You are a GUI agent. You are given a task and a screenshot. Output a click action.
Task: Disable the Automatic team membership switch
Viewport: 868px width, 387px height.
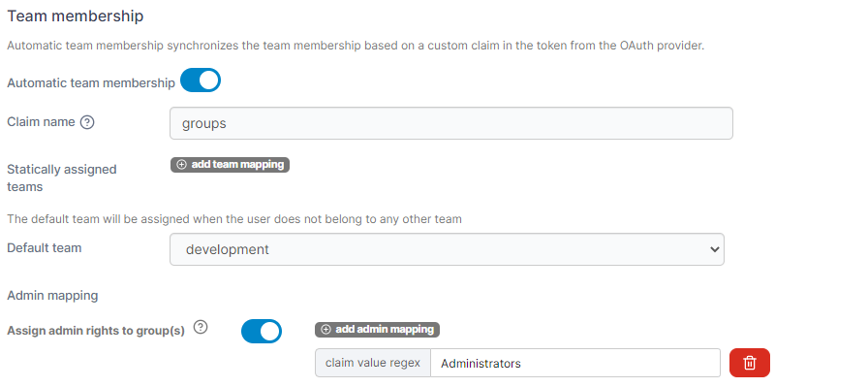[201, 80]
